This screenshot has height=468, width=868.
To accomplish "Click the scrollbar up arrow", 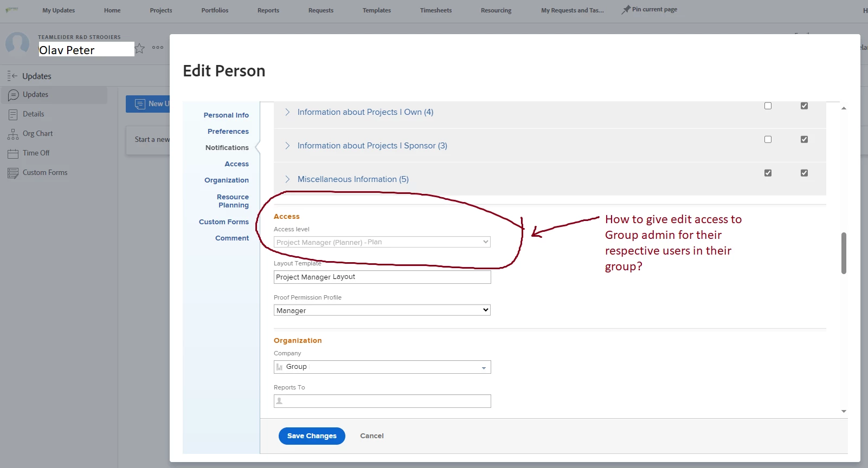I will point(844,108).
